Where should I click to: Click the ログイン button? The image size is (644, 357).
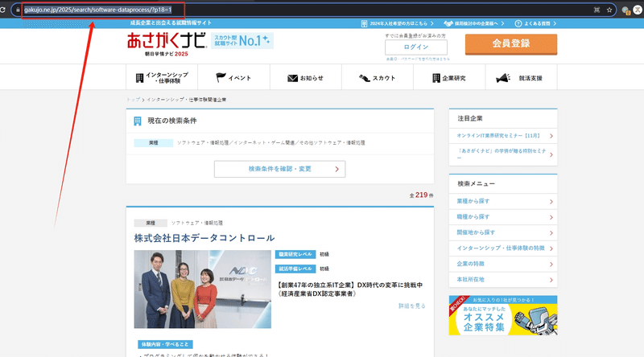416,47
